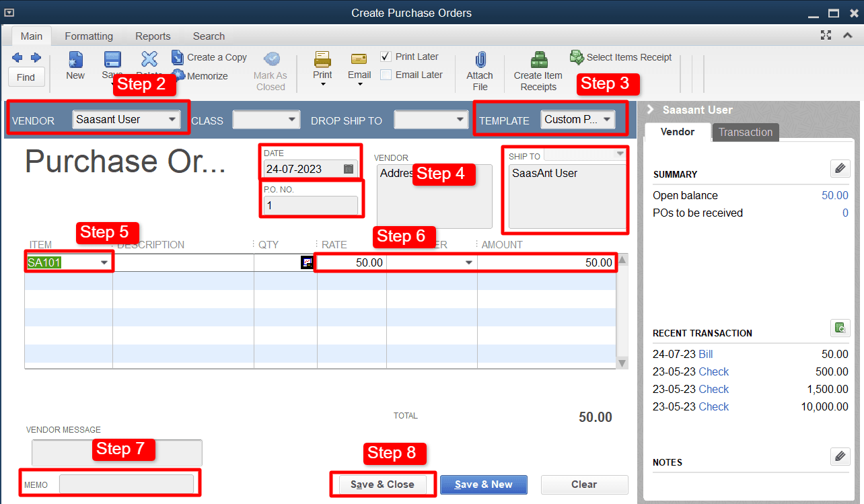
Task: Switch to the Search tab
Action: pos(209,36)
